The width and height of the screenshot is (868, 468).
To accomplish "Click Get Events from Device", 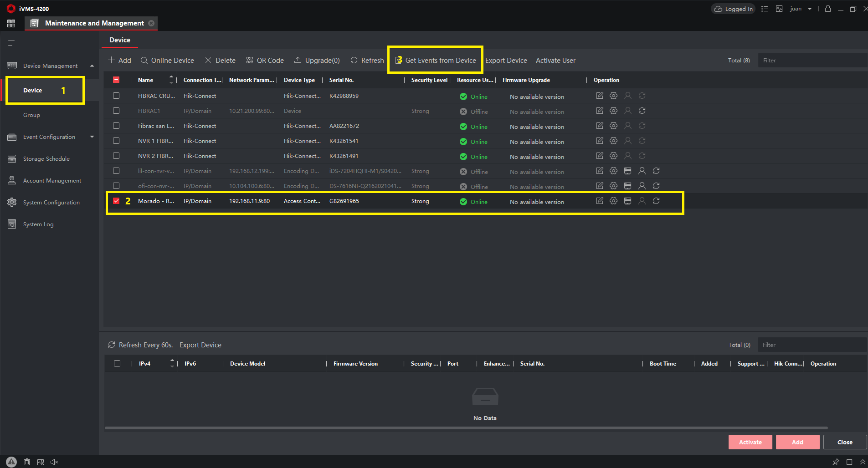I will pos(436,61).
